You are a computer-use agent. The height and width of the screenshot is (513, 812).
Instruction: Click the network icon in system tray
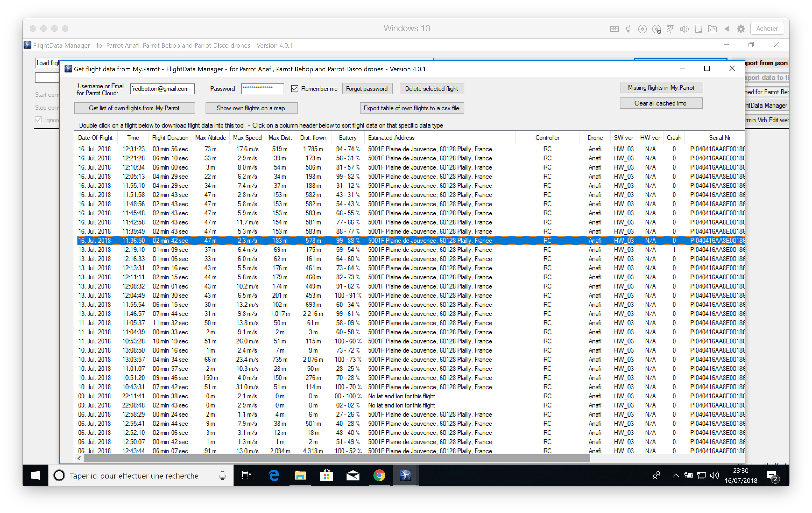(701, 475)
